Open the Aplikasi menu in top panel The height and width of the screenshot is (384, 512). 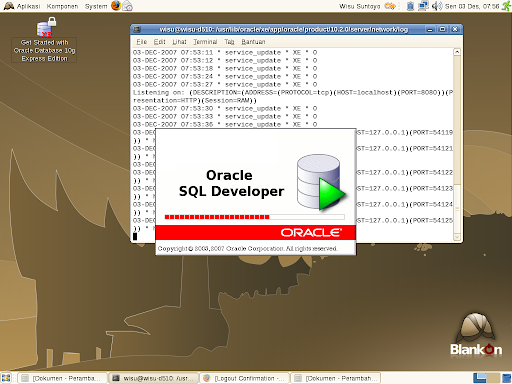pyautogui.click(x=22, y=6)
